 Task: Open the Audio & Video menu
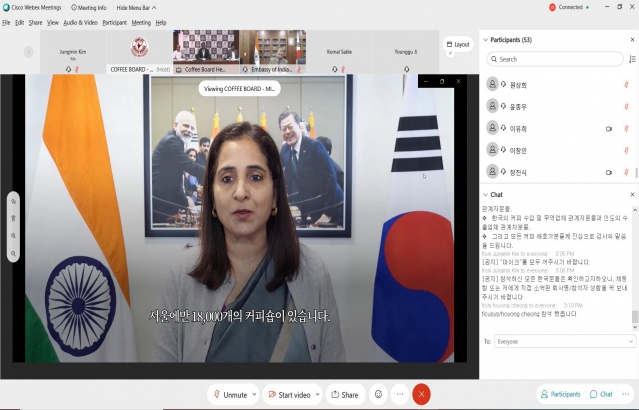80,21
